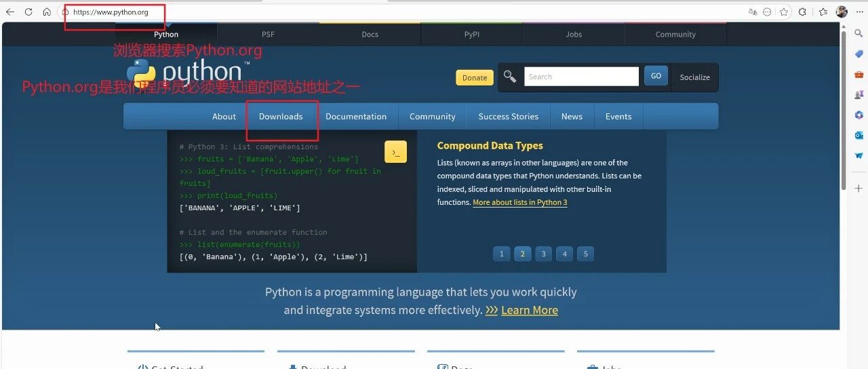
Task: Show slide 5 of the code carousel
Action: [x=585, y=254]
